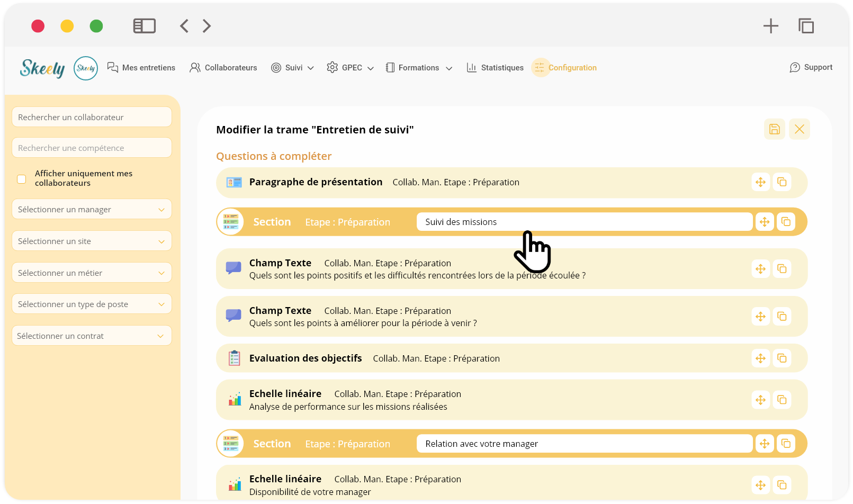Click move handle of Suivi des missions section
Screen dimensions: 853x504
tap(764, 222)
